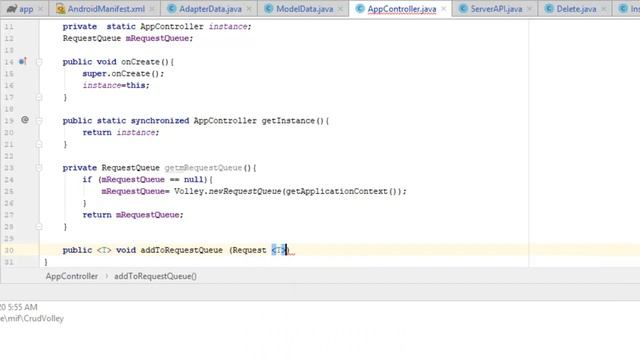Switch to ModelData.java tab

pyautogui.click(x=304, y=9)
